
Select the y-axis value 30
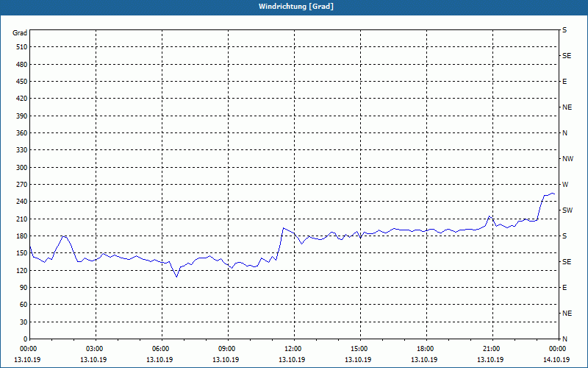[24, 322]
